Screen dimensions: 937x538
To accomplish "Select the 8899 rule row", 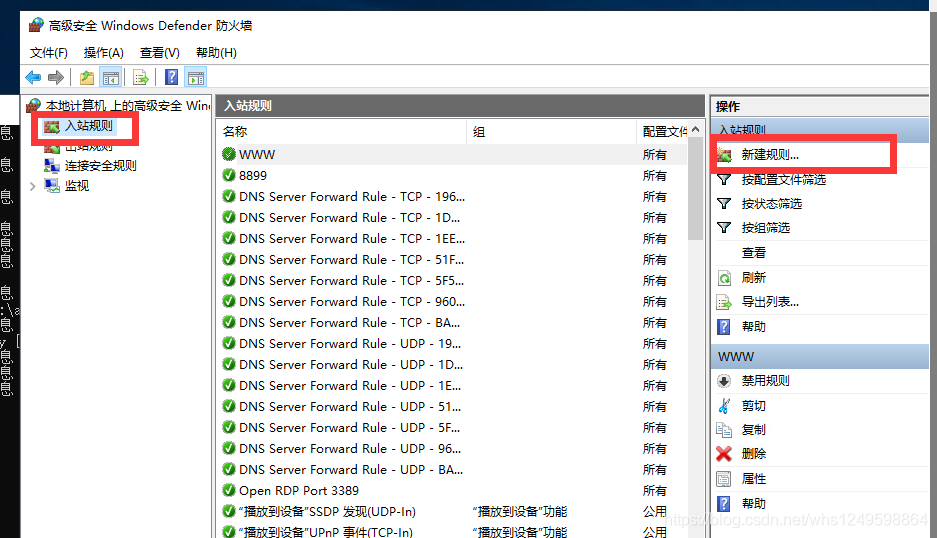I will coord(452,175).
